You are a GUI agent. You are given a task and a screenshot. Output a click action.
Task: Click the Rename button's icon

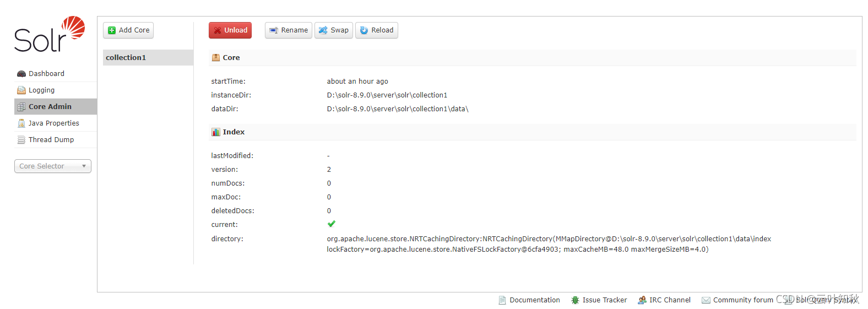[x=274, y=30]
